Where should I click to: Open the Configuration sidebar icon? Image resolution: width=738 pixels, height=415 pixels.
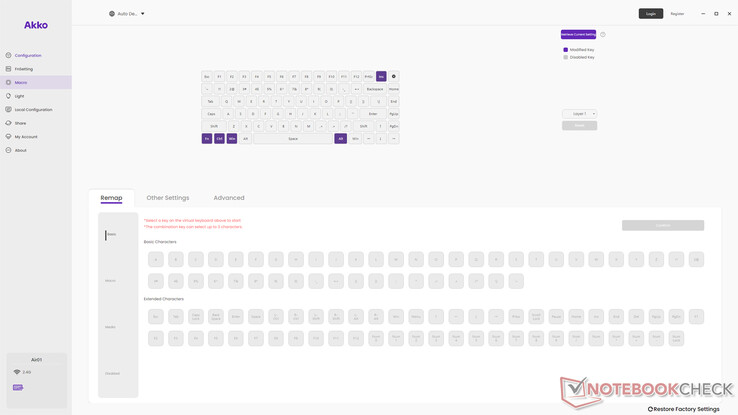point(8,55)
